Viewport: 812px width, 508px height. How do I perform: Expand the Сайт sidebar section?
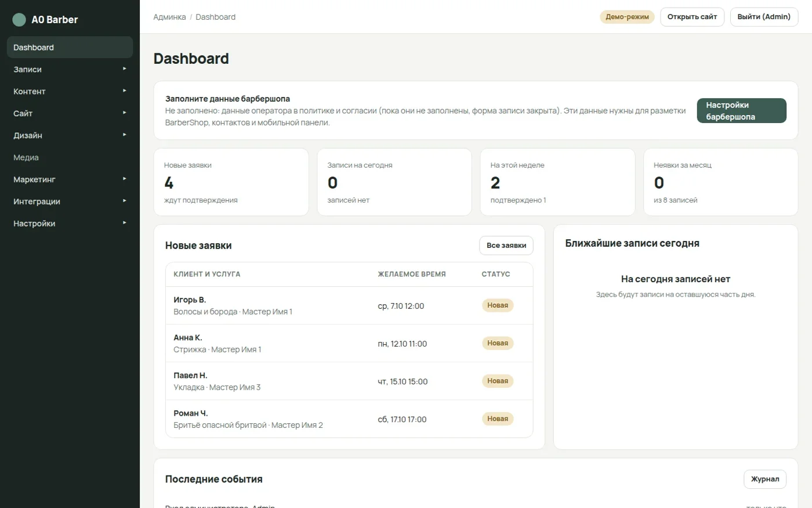(x=70, y=114)
